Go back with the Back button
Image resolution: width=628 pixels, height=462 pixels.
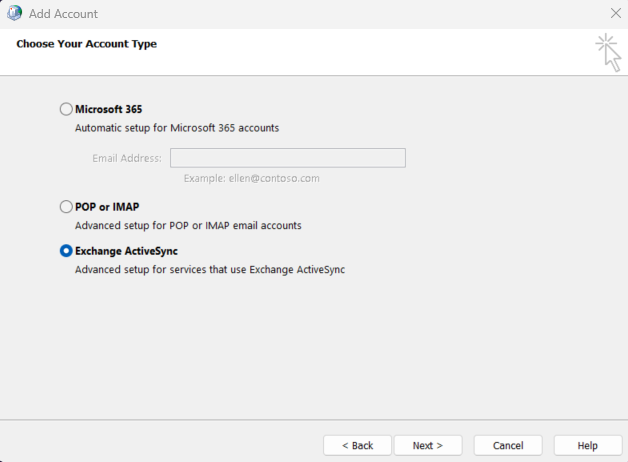pos(357,445)
